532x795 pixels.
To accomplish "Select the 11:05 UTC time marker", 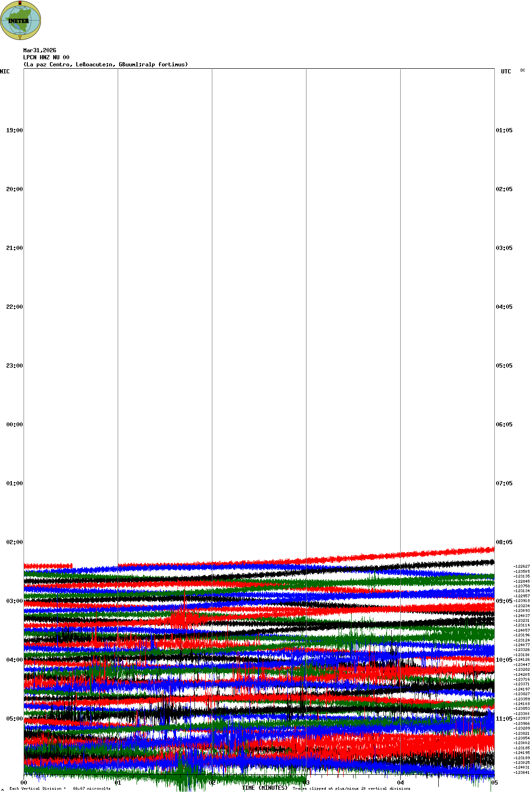I will (504, 719).
